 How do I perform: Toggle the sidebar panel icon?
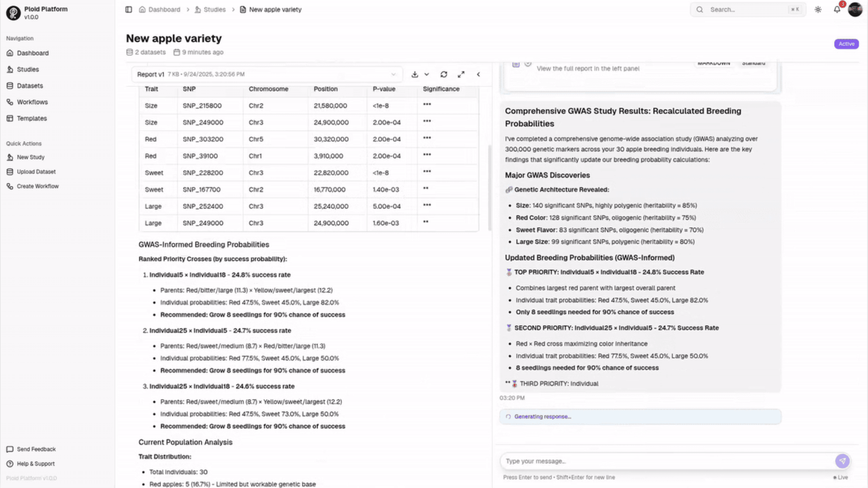coord(128,9)
